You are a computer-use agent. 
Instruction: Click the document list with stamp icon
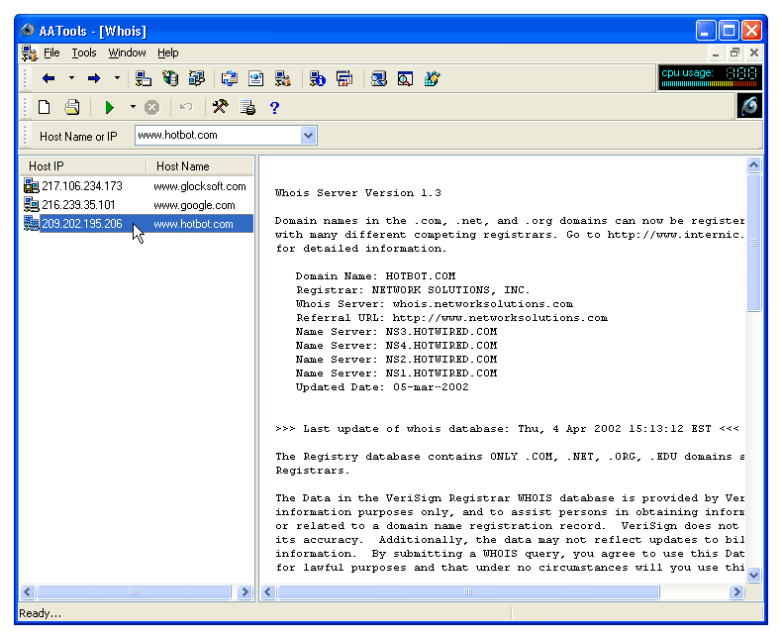[x=248, y=107]
